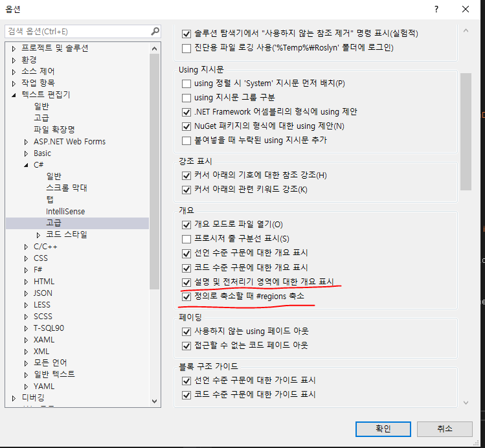Toggle 코드 수준 구문에 대한 가이드 표시
This screenshot has width=485, height=448.
tap(186, 395)
